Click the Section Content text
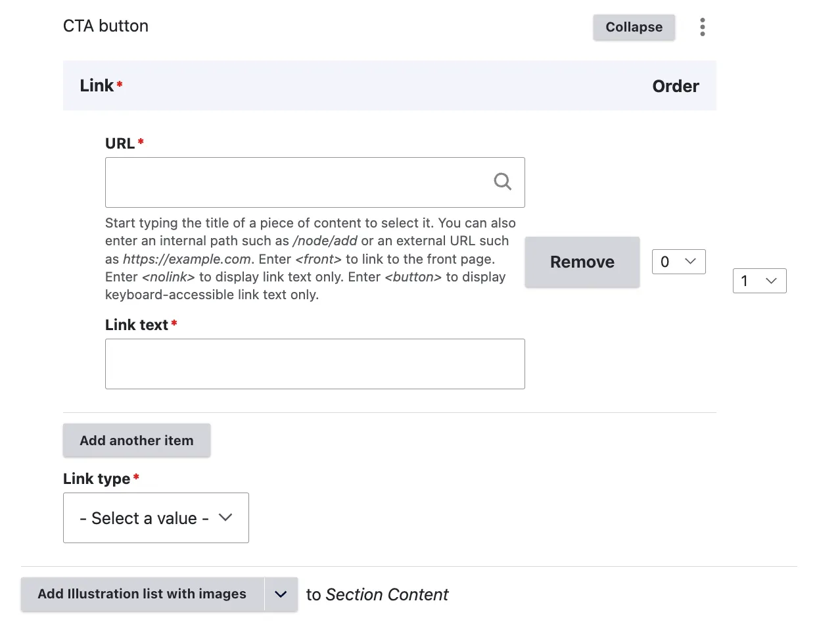The image size is (840, 626). (386, 594)
